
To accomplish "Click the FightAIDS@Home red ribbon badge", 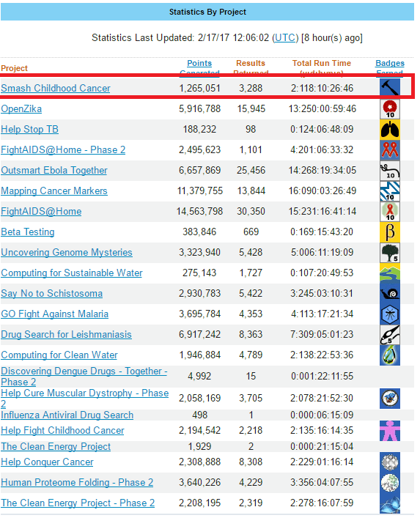I will (390, 212).
